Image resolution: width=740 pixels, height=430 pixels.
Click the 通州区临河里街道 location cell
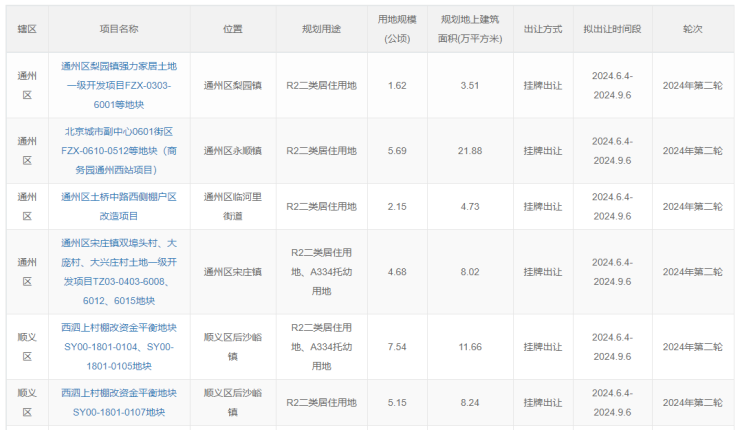coord(232,206)
